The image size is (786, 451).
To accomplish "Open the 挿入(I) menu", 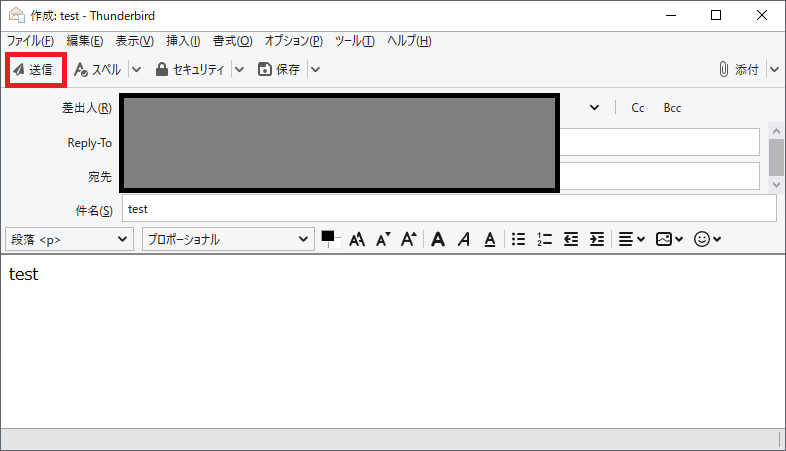I will [183, 41].
